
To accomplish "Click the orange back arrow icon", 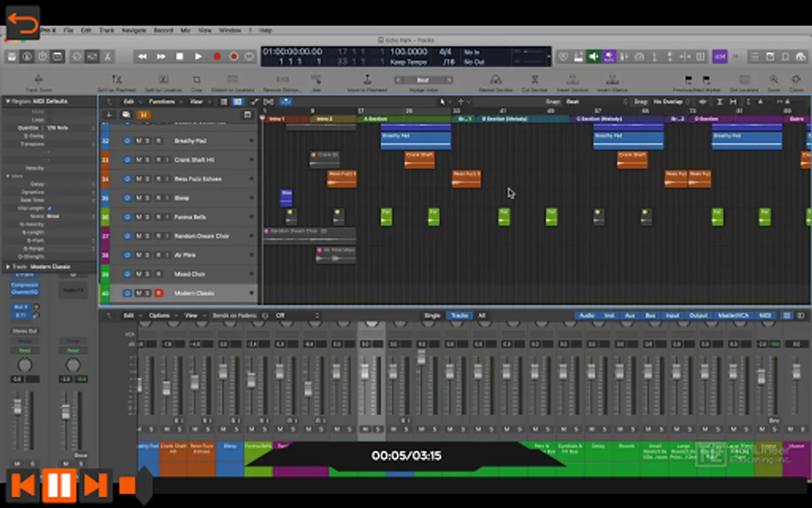I will coord(23,23).
